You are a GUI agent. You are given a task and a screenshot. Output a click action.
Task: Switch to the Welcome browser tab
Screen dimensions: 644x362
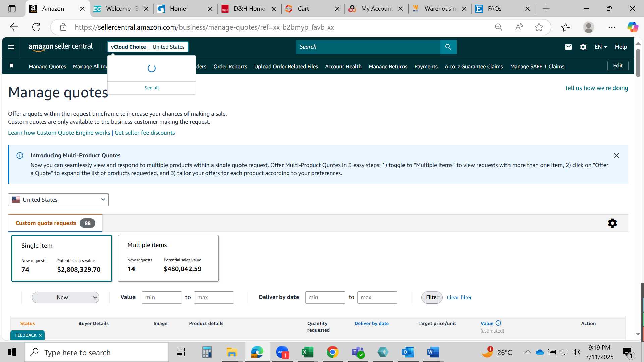pos(121,9)
